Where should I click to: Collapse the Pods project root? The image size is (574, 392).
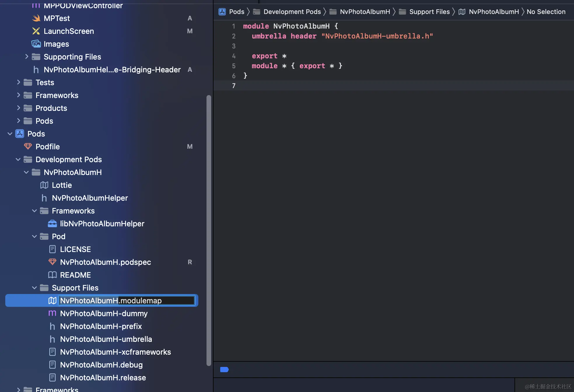[x=10, y=134]
